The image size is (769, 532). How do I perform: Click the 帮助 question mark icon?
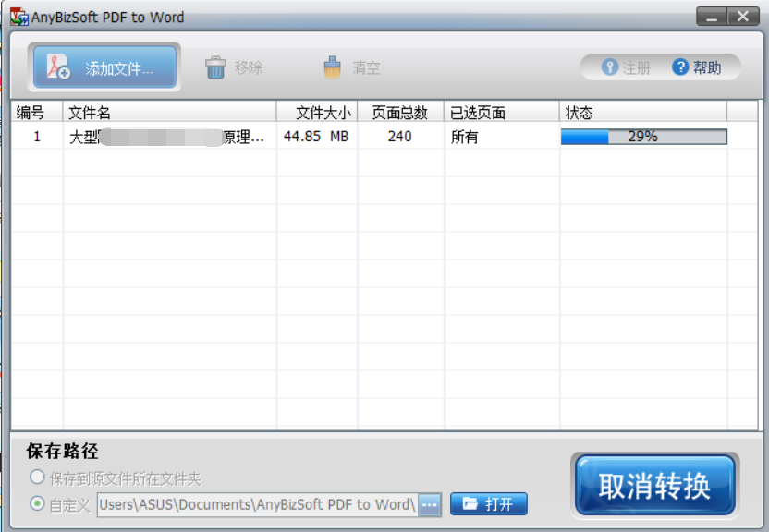click(x=679, y=66)
